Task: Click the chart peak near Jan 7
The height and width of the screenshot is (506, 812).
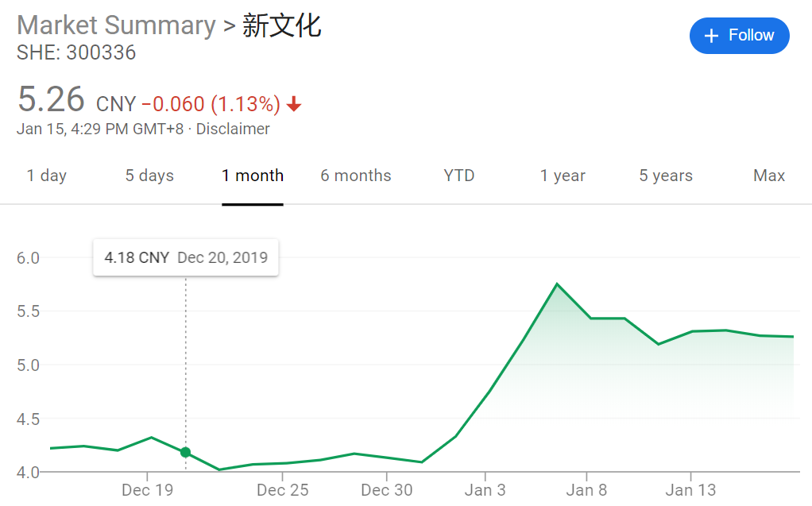Action: (x=557, y=284)
